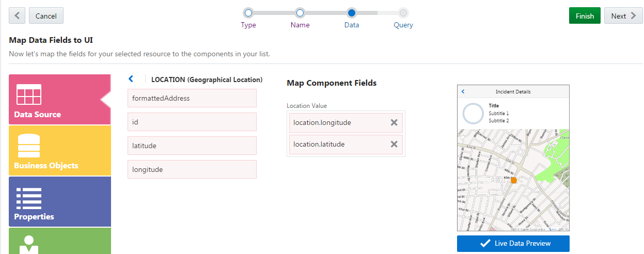Select the formattedAddress field

coord(192,98)
